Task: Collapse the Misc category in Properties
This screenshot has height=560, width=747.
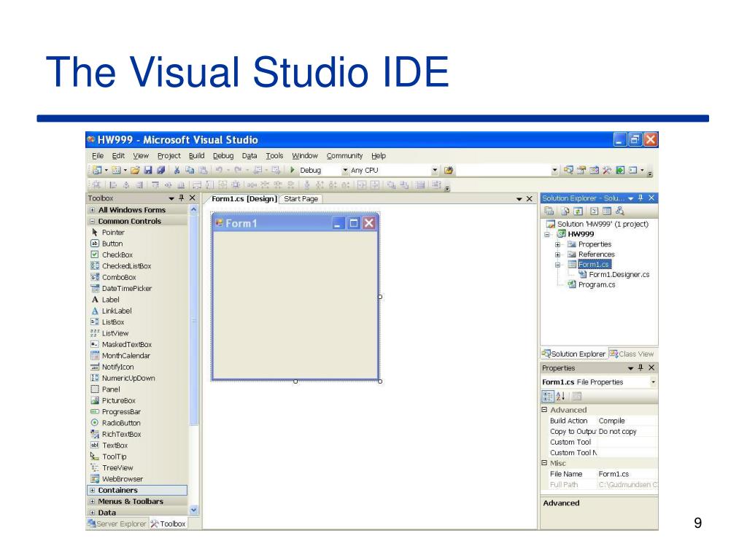Action: [544, 463]
